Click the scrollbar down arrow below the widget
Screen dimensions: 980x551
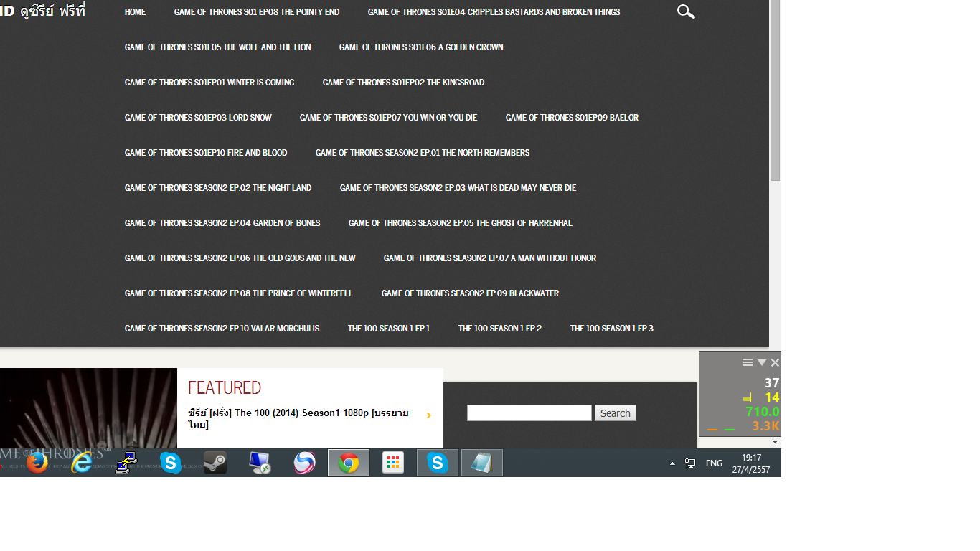(775, 442)
